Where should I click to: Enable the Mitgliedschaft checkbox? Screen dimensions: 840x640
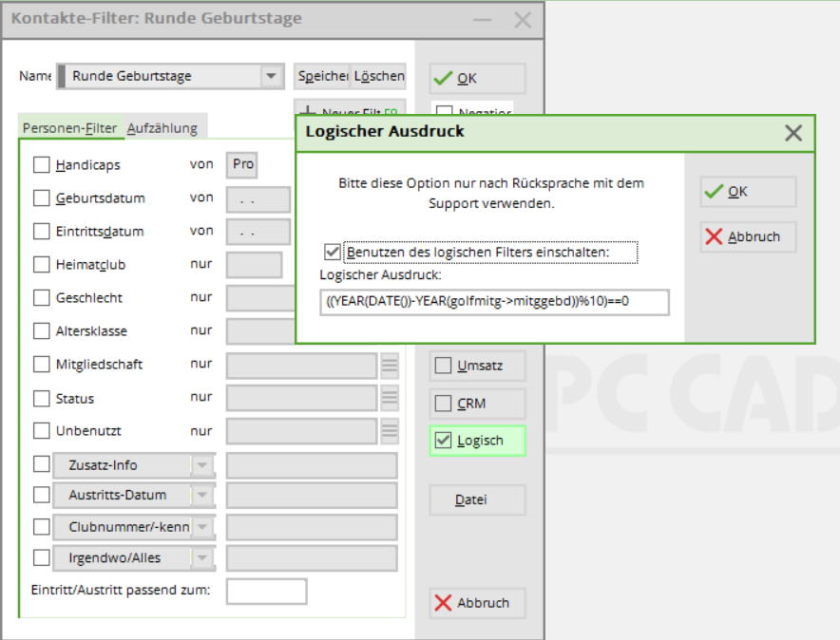tap(41, 364)
